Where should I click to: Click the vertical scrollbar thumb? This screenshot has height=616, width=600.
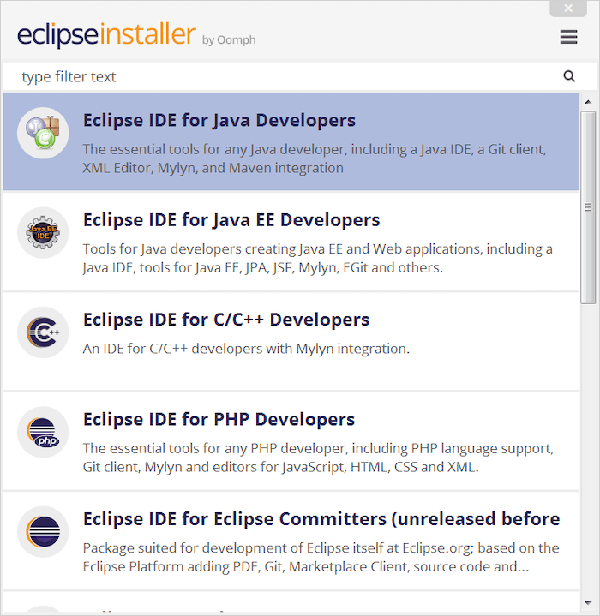(588, 207)
